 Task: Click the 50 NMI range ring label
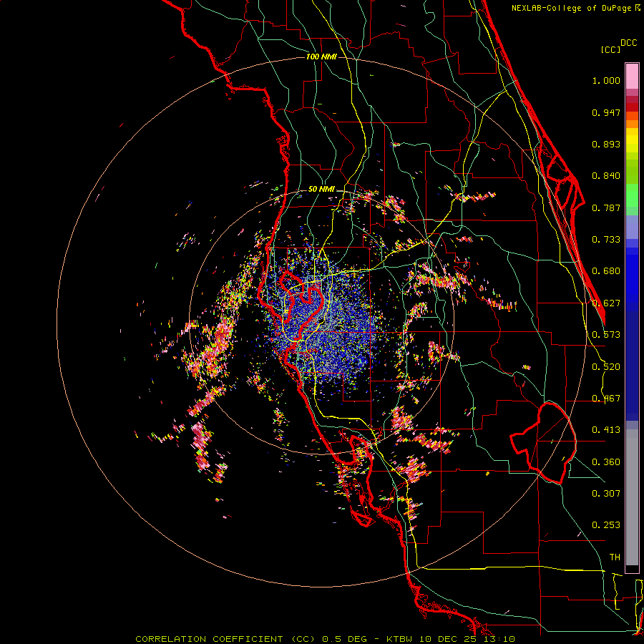[x=321, y=189]
